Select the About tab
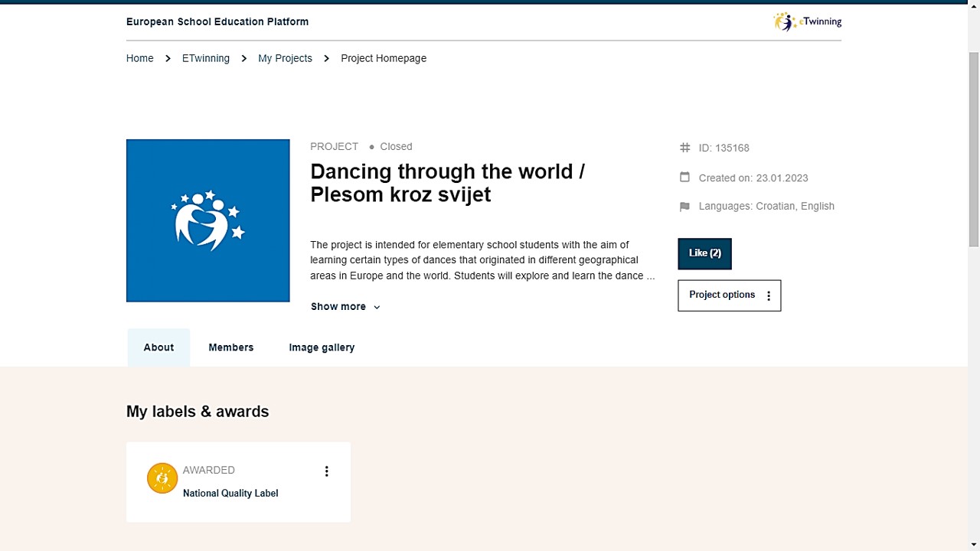Viewport: 980px width, 551px height. [x=158, y=347]
